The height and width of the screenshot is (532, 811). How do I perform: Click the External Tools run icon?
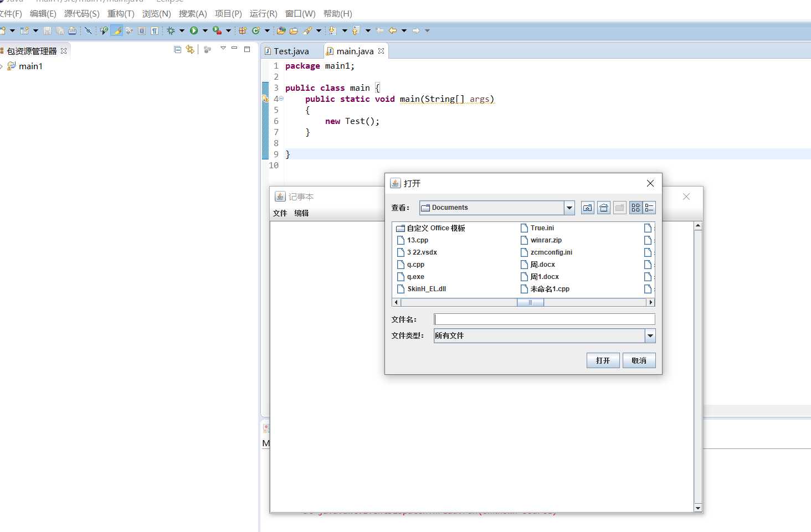[217, 31]
